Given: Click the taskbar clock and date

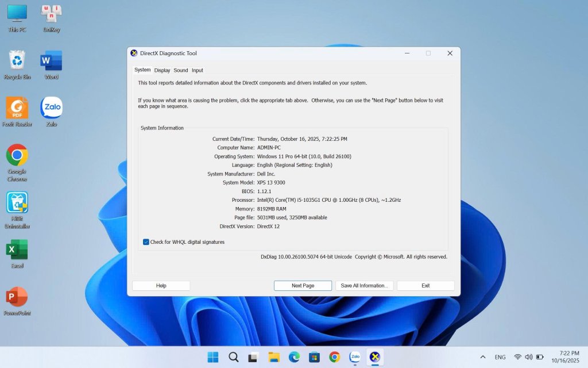Looking at the screenshot, I should [564, 356].
